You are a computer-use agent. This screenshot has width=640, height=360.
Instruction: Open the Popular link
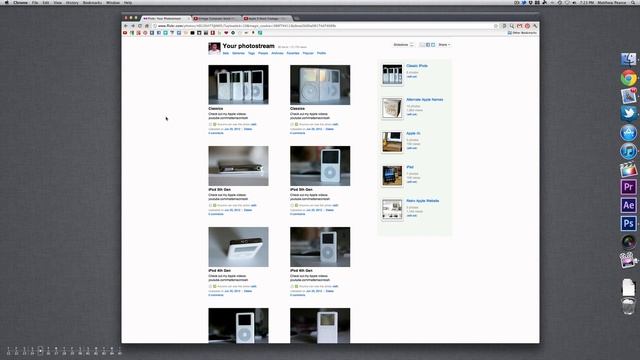(308, 53)
